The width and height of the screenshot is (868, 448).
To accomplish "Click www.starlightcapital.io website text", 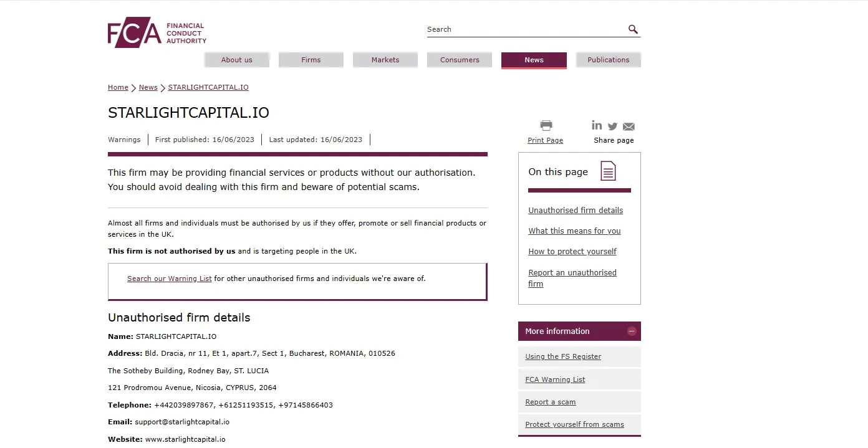I will 185,439.
